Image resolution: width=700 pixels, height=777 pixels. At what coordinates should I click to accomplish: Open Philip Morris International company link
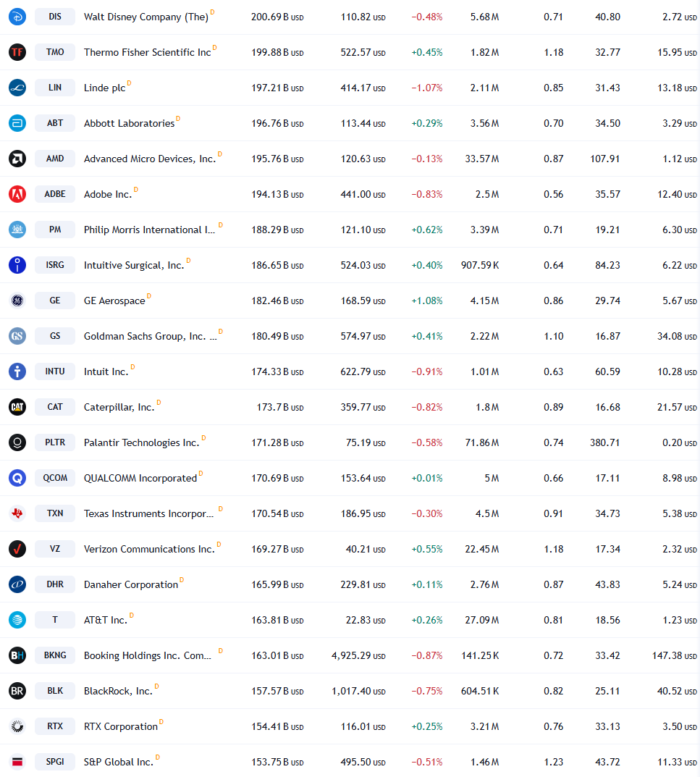click(x=150, y=230)
